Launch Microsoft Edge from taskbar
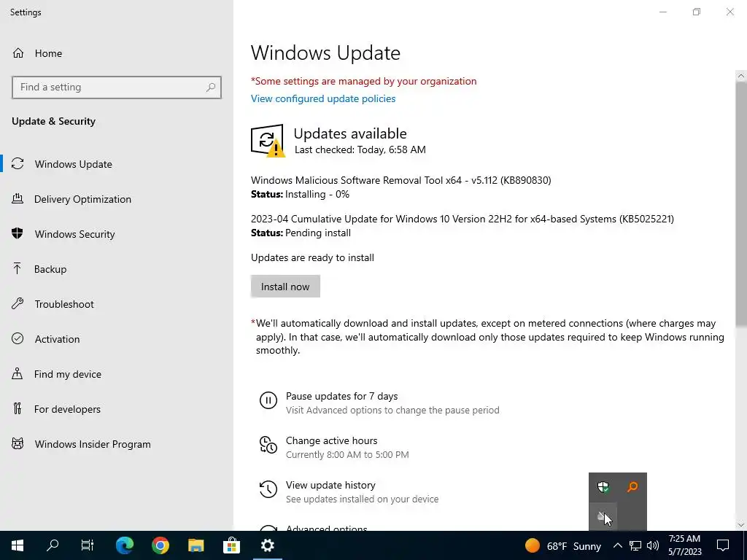The width and height of the screenshot is (747, 560). click(x=125, y=545)
